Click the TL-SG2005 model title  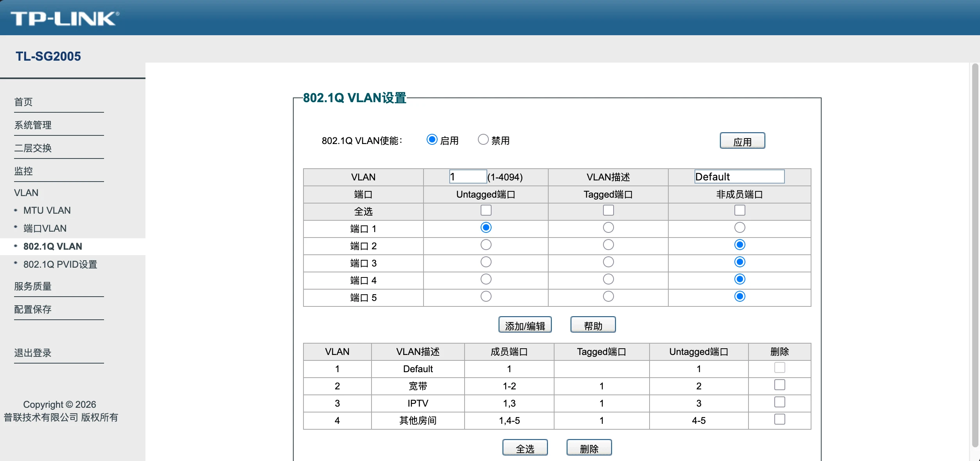(48, 56)
